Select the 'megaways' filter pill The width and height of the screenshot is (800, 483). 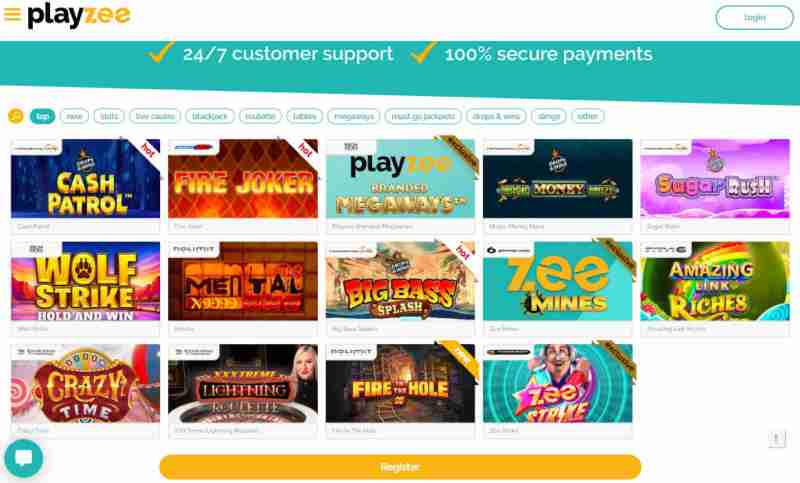354,116
